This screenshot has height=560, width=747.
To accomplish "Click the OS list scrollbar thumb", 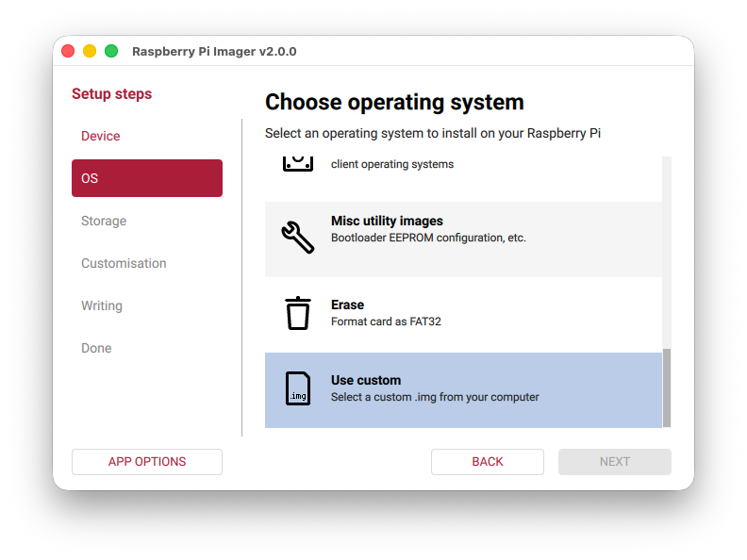I will 667,387.
